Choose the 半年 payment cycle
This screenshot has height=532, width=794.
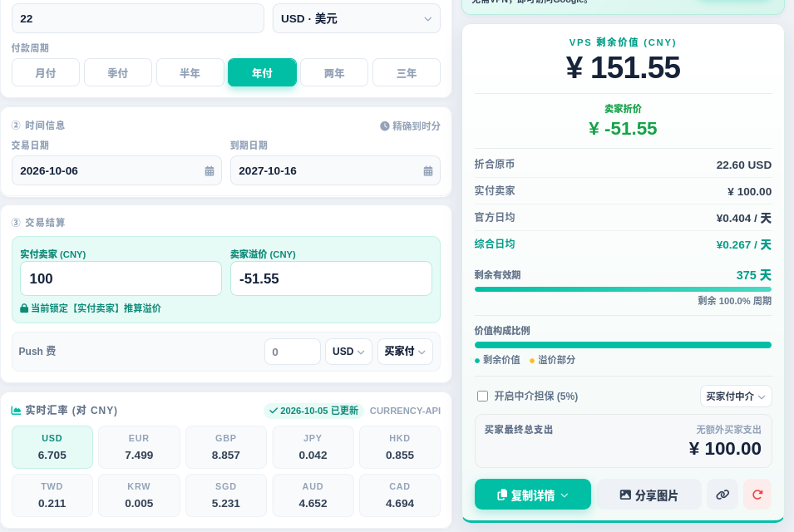click(190, 72)
